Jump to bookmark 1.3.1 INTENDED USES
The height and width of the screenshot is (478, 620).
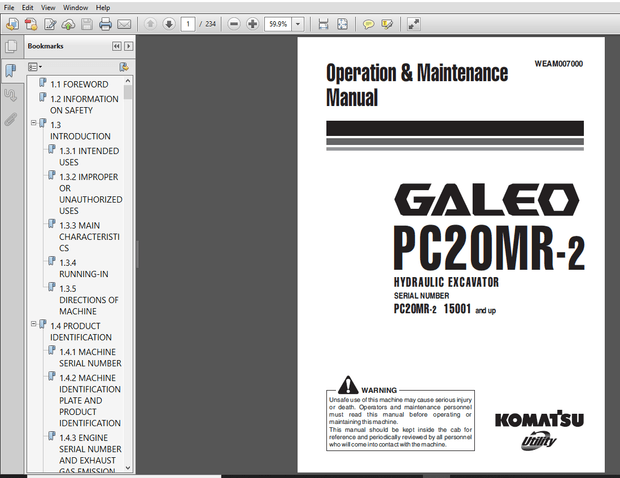(x=89, y=157)
